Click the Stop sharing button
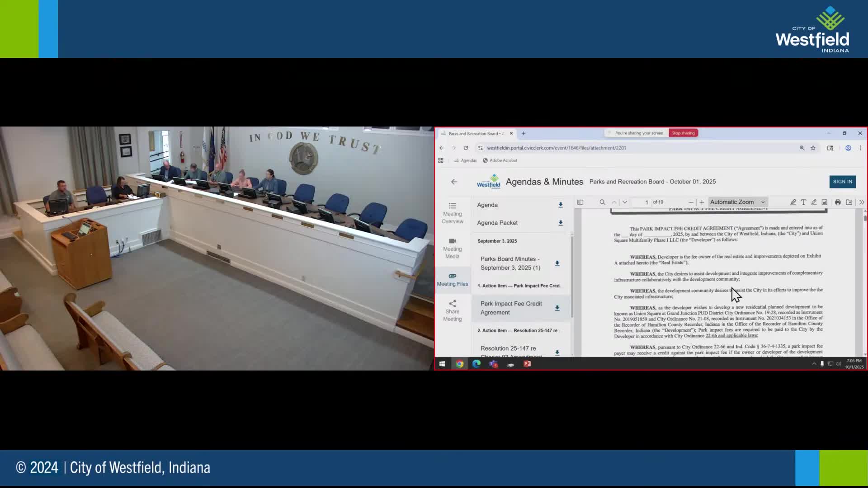This screenshot has width=868, height=488. click(683, 133)
